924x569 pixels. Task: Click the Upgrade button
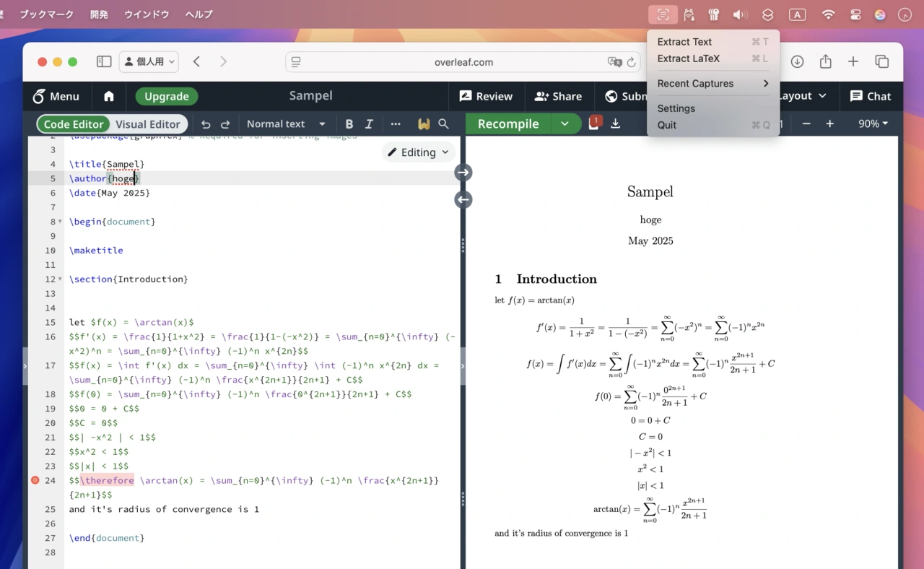click(x=167, y=96)
